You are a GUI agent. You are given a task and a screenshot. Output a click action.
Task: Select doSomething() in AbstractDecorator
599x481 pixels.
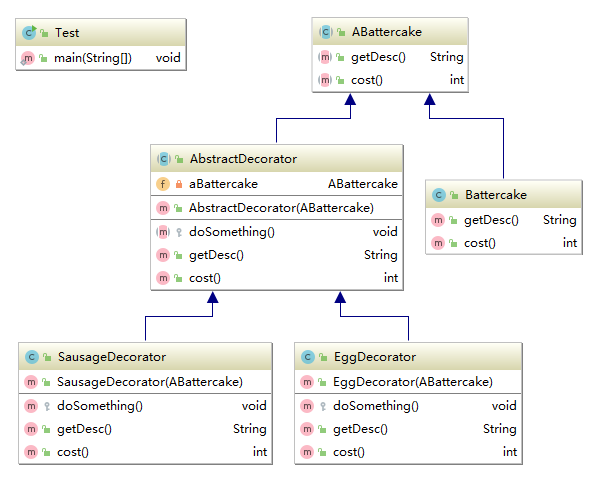(232, 232)
